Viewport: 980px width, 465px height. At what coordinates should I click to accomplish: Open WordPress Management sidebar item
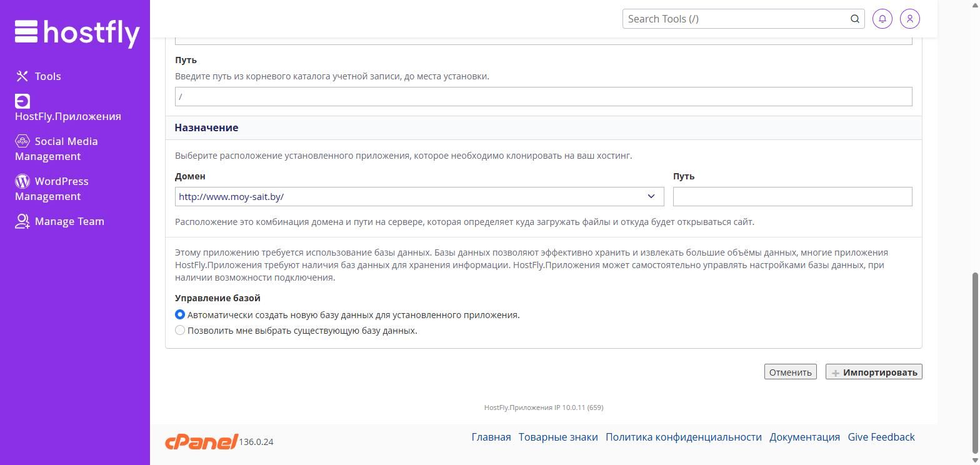pos(52,189)
